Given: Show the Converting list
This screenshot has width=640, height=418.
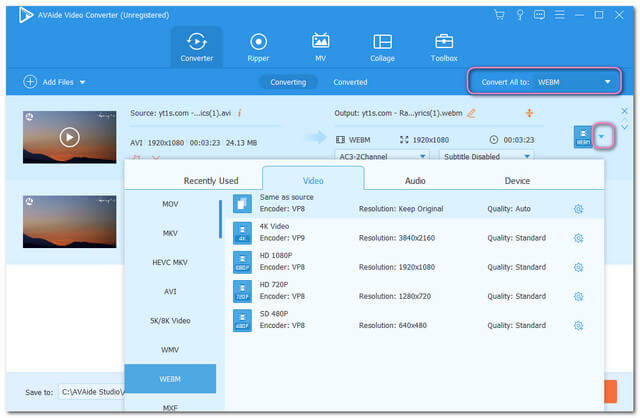Looking at the screenshot, I should [x=288, y=82].
